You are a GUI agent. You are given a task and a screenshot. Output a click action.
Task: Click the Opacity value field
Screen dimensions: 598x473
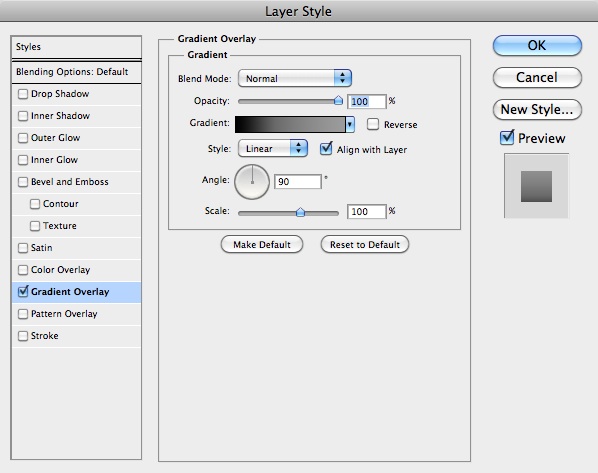pyautogui.click(x=366, y=101)
